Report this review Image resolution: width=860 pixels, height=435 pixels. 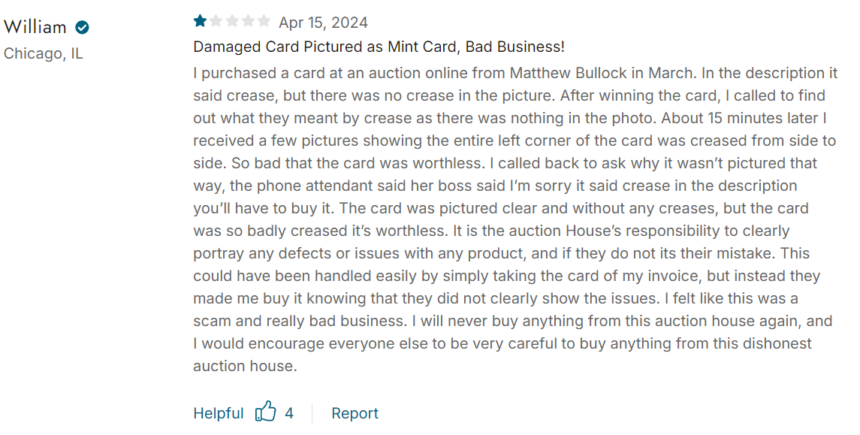click(x=355, y=413)
